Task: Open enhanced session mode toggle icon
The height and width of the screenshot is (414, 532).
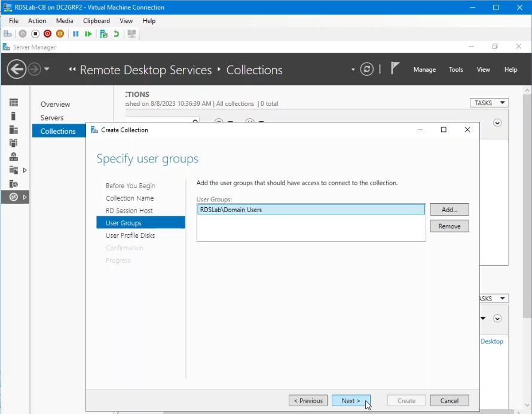Action: (x=132, y=33)
